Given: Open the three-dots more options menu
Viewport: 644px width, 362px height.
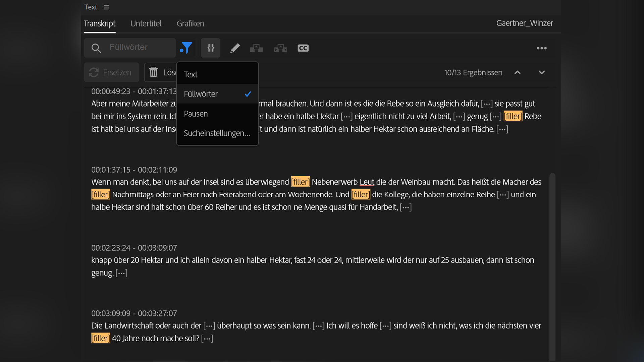Looking at the screenshot, I should [541, 48].
